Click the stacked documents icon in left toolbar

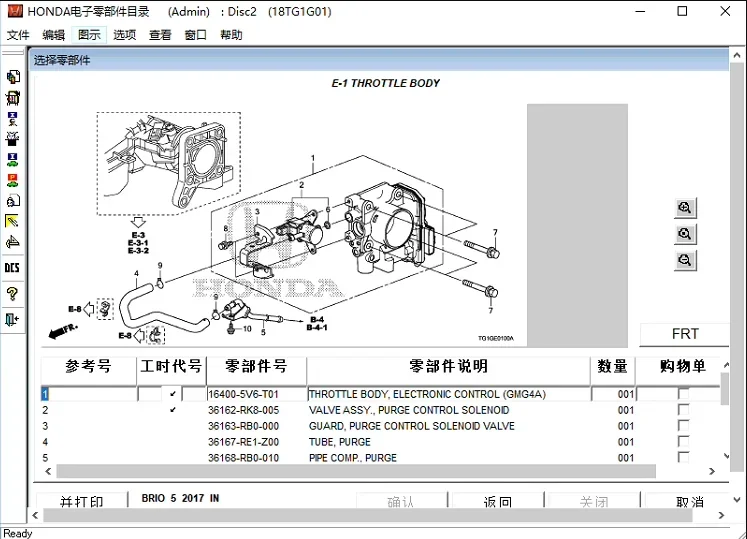click(13, 77)
